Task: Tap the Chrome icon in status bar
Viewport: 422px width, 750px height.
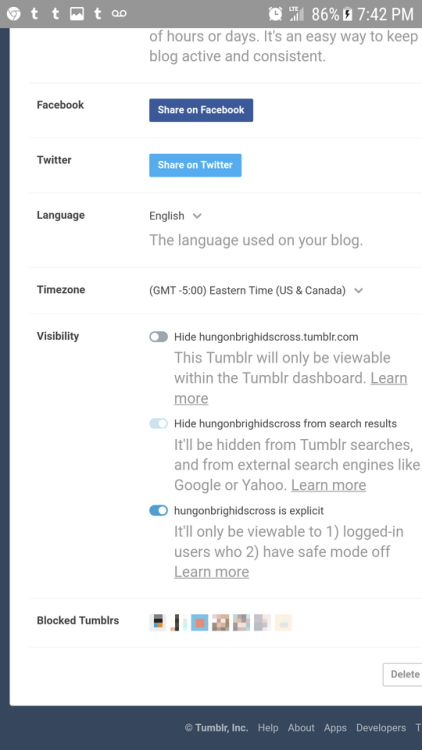Action: (x=13, y=14)
